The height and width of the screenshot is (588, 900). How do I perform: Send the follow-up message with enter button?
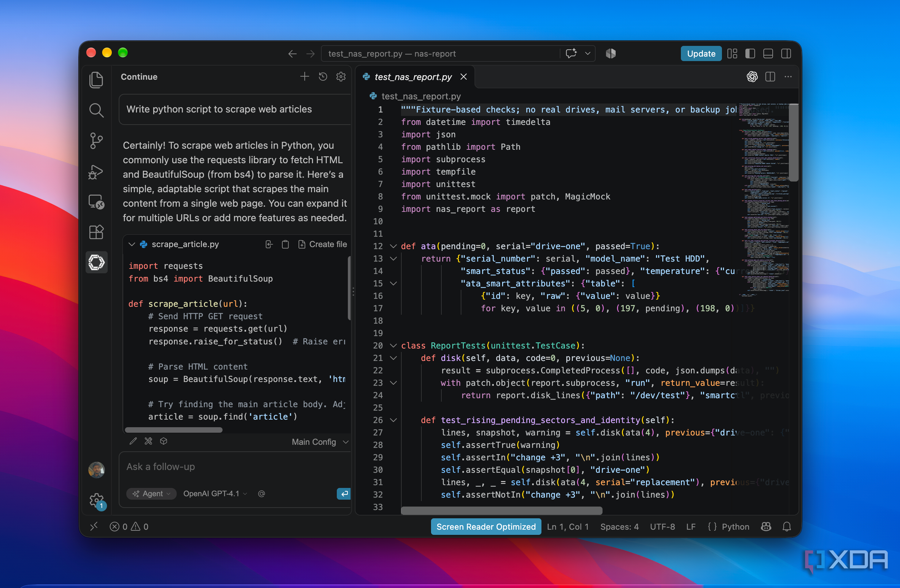pos(344,493)
